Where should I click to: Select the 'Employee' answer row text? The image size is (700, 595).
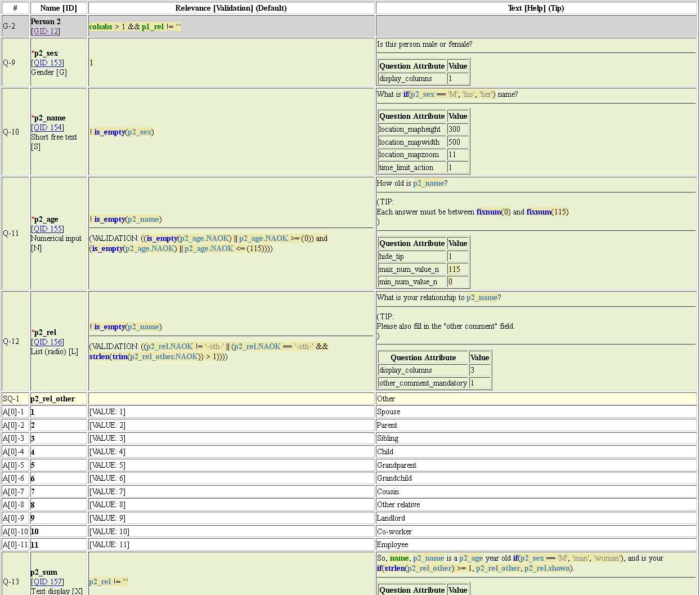point(392,545)
